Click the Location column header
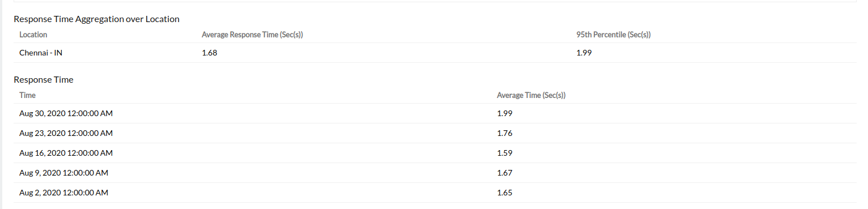The width and height of the screenshot is (868, 209). 33,35
